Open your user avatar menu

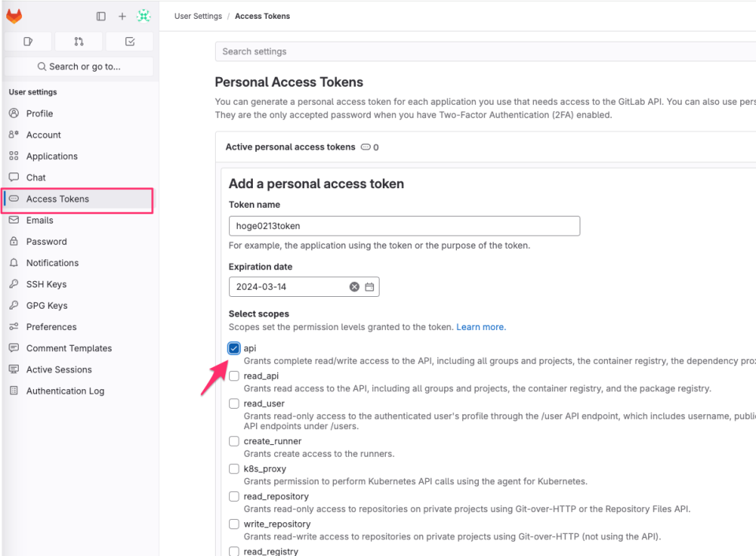[144, 15]
